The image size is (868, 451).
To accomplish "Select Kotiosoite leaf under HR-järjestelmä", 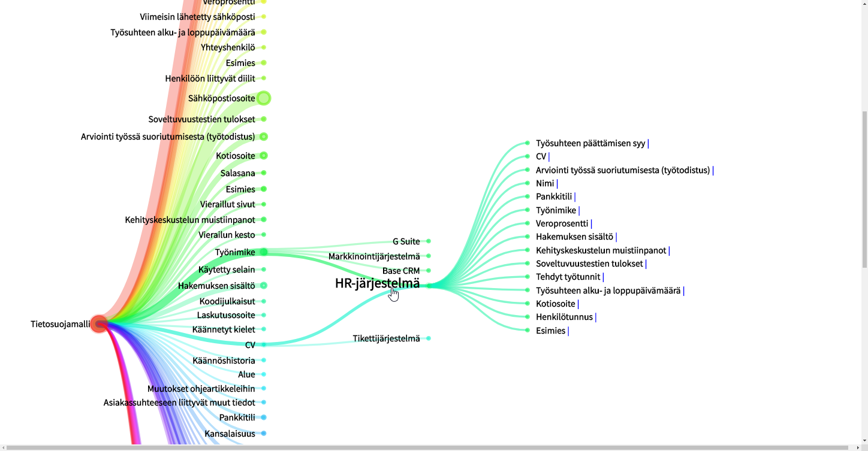I will tap(556, 304).
